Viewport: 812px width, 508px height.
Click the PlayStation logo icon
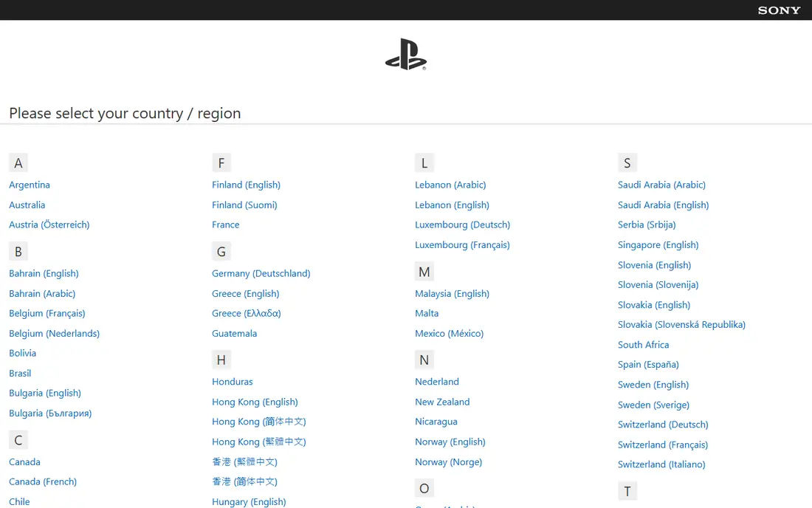click(x=406, y=55)
